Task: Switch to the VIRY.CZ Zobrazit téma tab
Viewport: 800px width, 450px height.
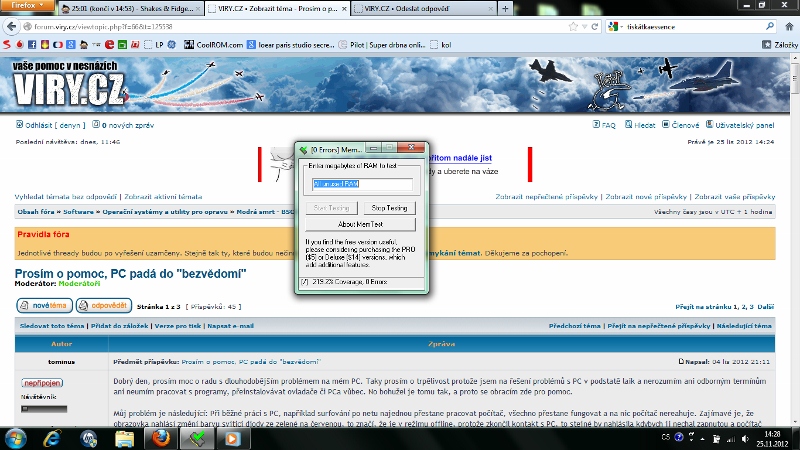Action: 278,9
